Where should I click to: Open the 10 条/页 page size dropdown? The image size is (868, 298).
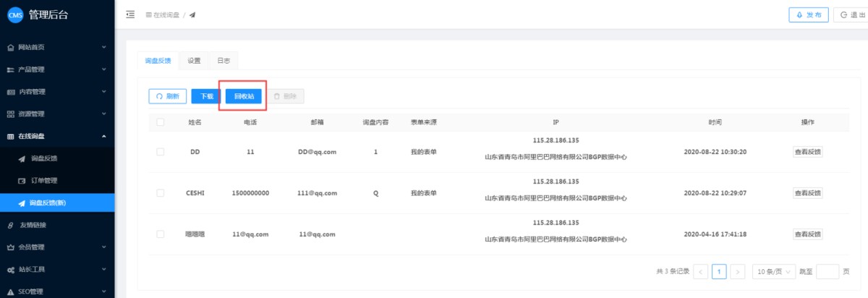[773, 272]
